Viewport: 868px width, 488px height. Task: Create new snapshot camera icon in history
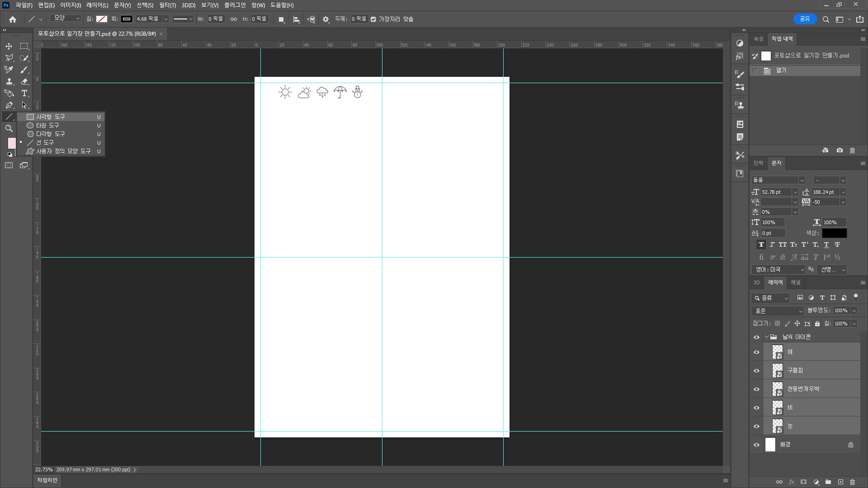click(x=840, y=150)
